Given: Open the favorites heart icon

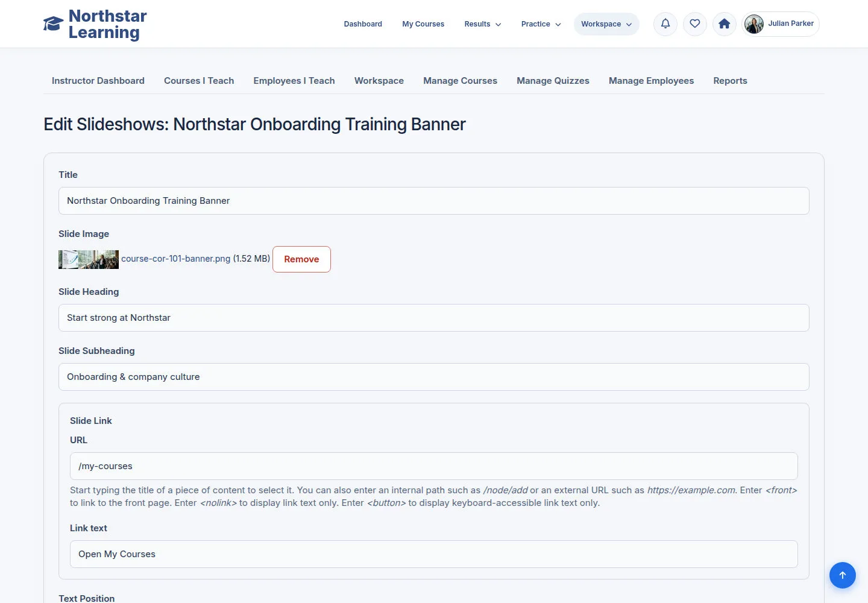Looking at the screenshot, I should coord(695,24).
